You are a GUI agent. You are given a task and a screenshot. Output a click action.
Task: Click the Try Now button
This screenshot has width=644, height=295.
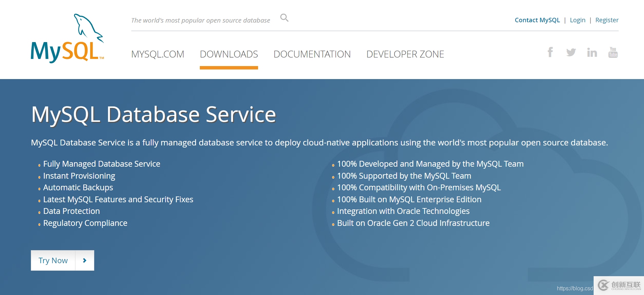(x=53, y=260)
